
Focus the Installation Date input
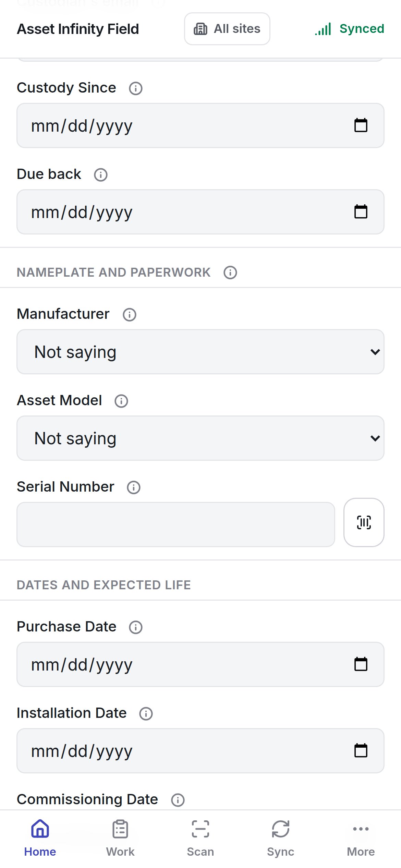coord(200,751)
